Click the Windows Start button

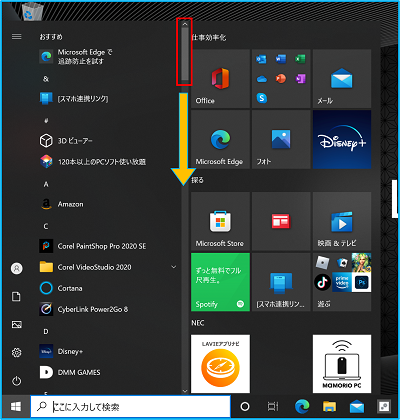point(16,406)
